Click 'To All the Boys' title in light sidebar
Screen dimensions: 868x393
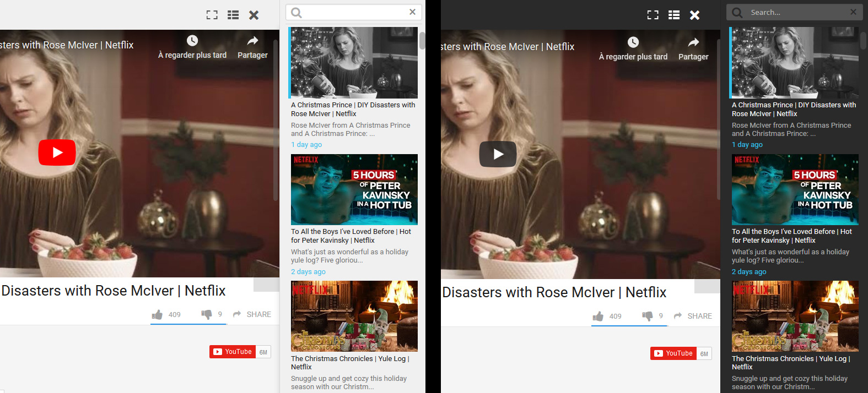pyautogui.click(x=351, y=236)
